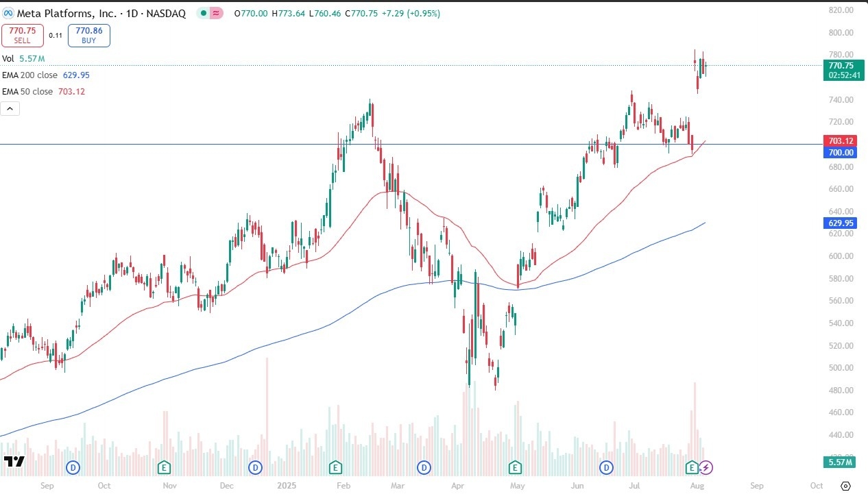Click the 520.00 price axis label
Screen dimensions: 868x494
coord(841,345)
